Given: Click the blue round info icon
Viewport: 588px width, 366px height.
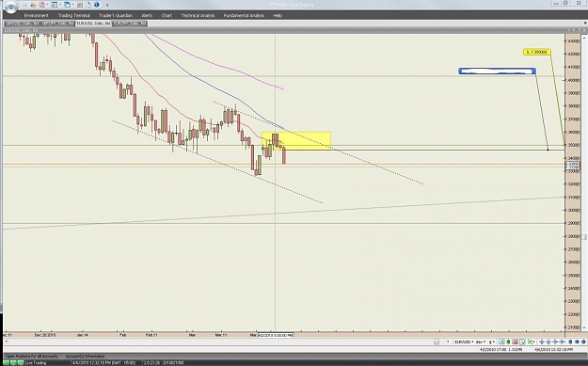Looking at the screenshot, I should 97,5.
